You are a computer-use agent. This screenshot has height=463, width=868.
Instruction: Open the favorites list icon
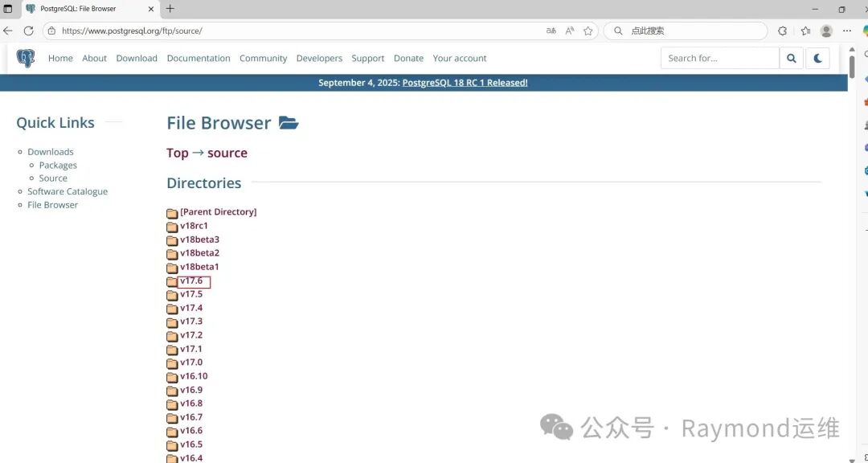805,31
